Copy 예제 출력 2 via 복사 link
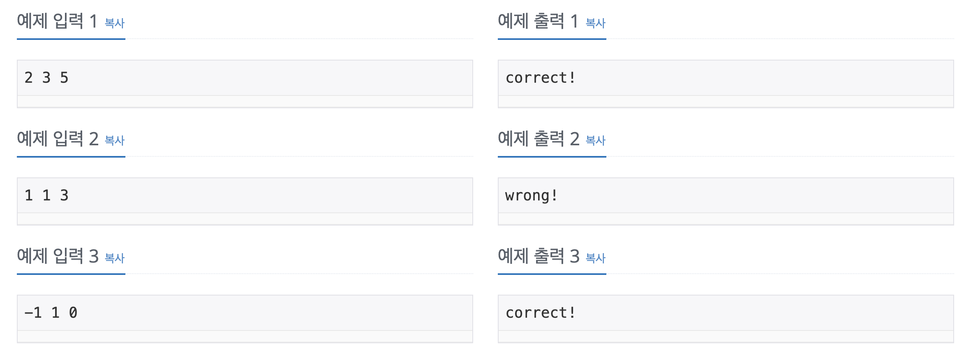Viewport: 980px width, 363px height. coord(595,141)
